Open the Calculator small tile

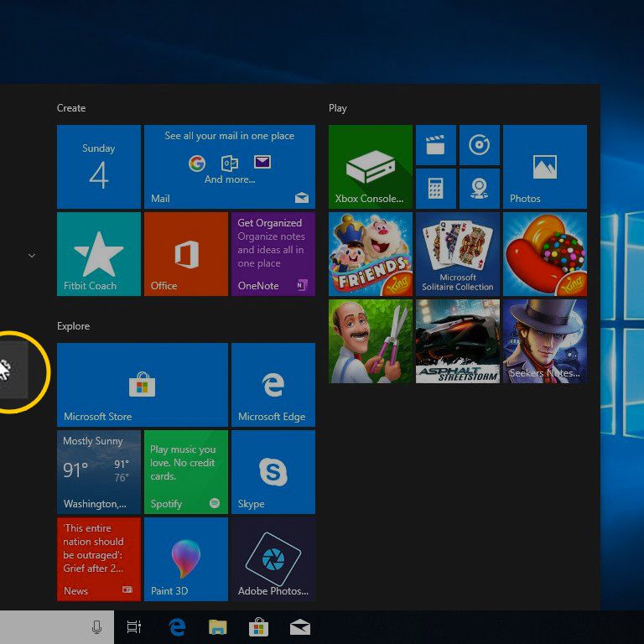pos(436,189)
